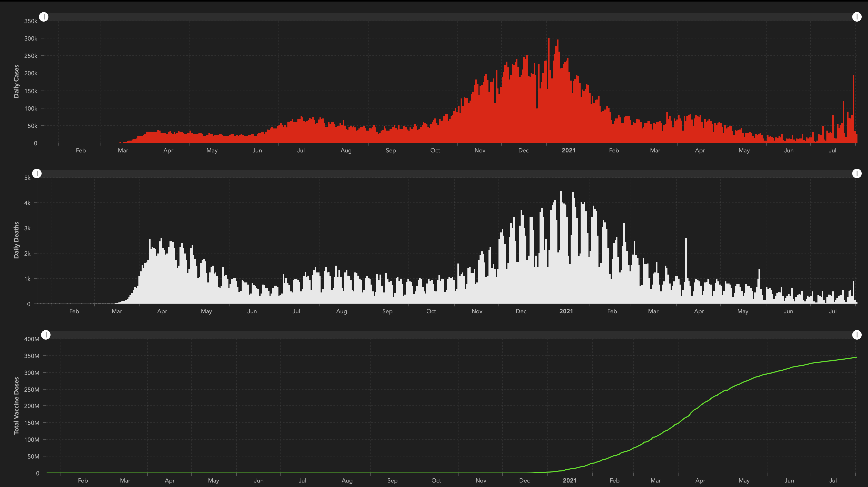Image resolution: width=868 pixels, height=487 pixels.
Task: Click the tall red July 2021 spike in Daily Cases
Action: [854, 109]
